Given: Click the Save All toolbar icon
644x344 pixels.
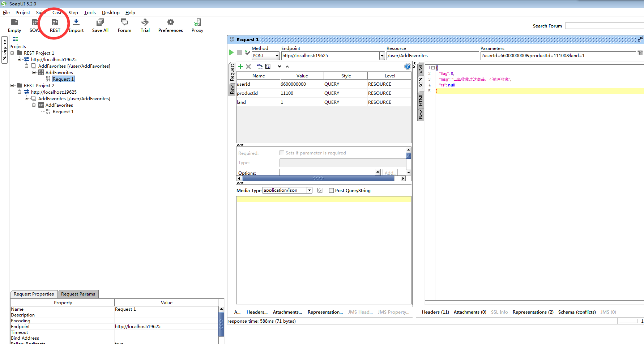Looking at the screenshot, I should 100,25.
